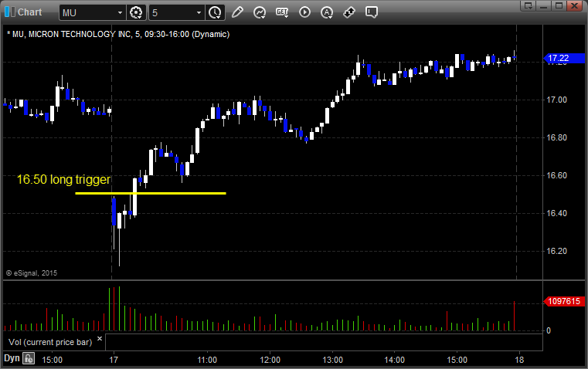Click the symbol link arrows icon
This screenshot has width=588, height=369.
tap(349, 12)
